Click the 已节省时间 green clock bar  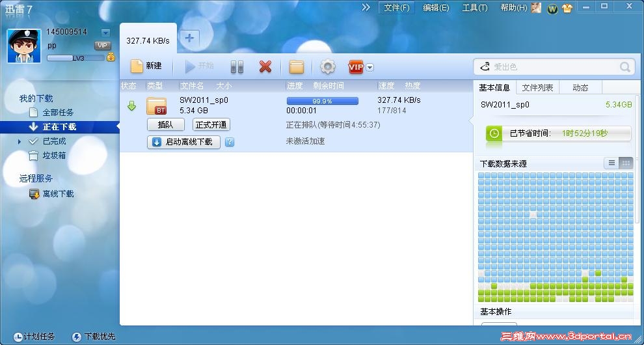559,133
